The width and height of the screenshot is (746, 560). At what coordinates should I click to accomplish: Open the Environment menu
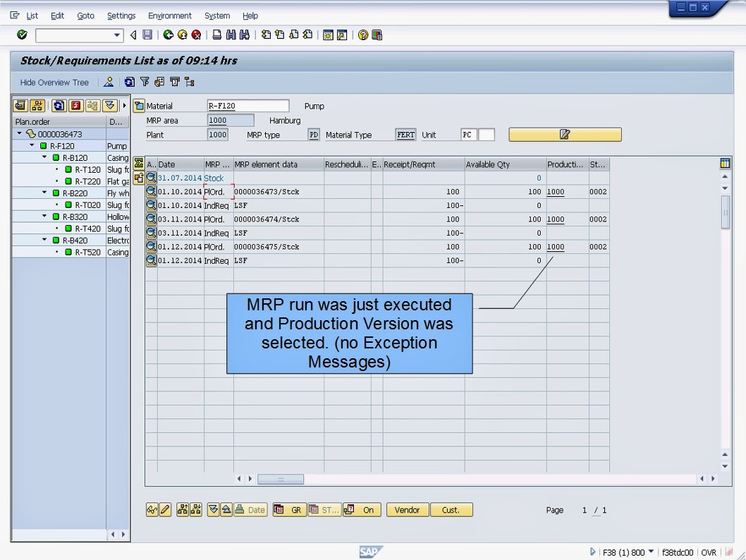[x=170, y=16]
